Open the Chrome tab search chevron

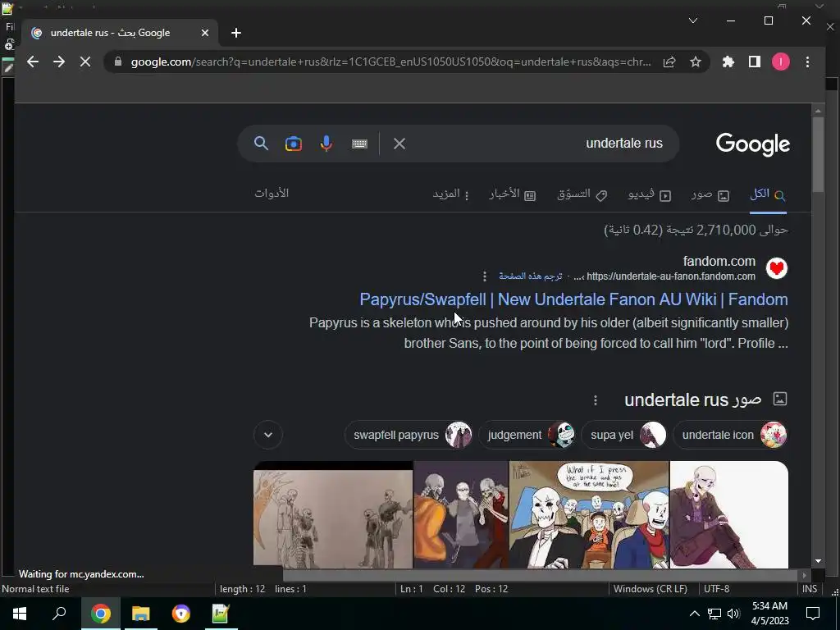[692, 21]
